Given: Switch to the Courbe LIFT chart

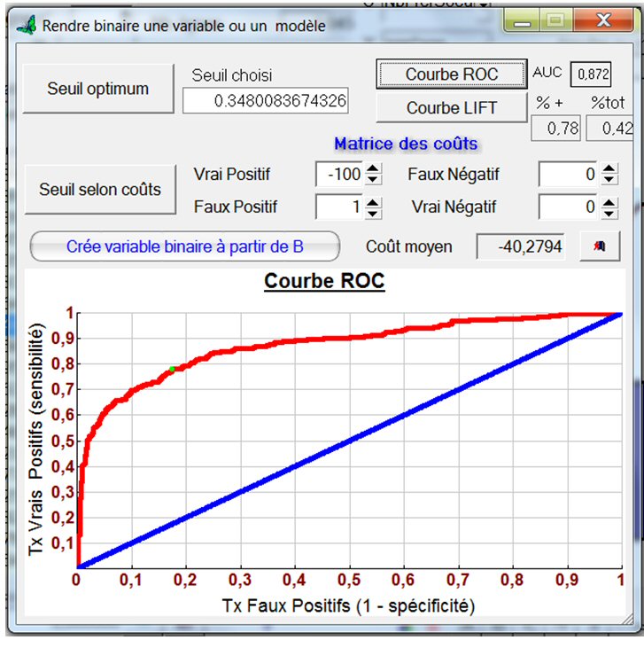Looking at the screenshot, I should pyautogui.click(x=451, y=107).
